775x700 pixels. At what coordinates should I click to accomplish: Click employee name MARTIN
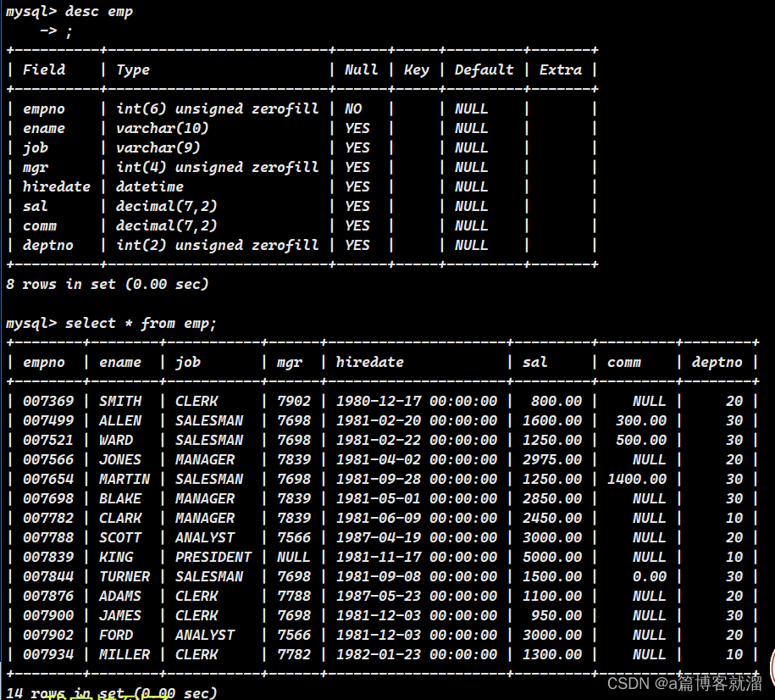point(125,479)
